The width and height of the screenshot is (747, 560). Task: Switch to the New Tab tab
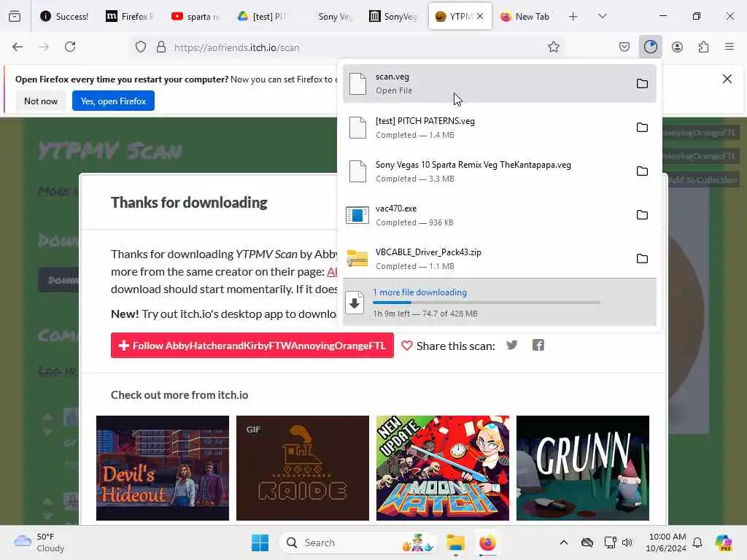(x=525, y=17)
